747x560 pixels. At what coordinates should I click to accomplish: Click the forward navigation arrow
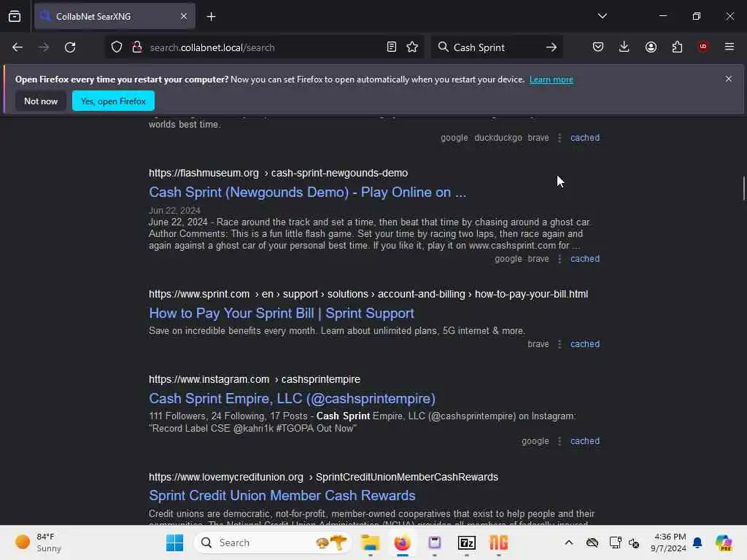[43, 47]
